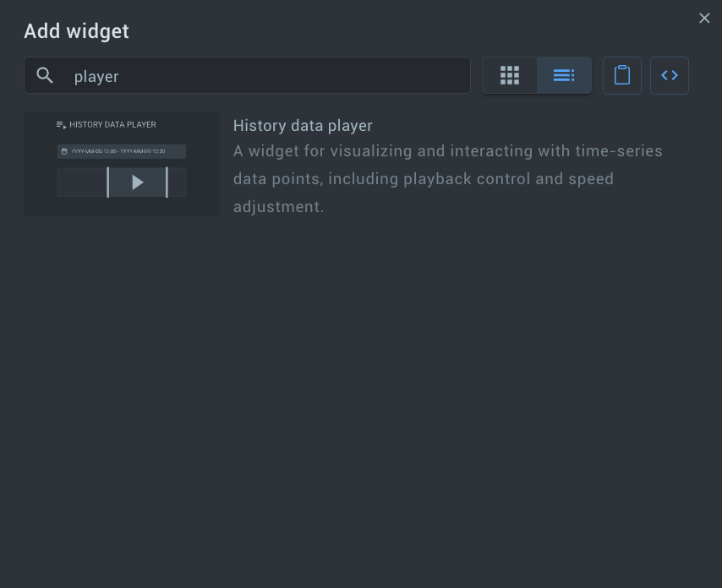Open the code brackets widget editor icon
The width and height of the screenshot is (722, 588).
pos(670,75)
